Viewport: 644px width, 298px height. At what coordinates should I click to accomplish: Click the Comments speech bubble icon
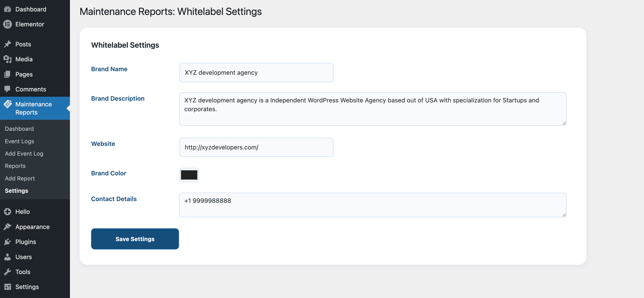7,89
